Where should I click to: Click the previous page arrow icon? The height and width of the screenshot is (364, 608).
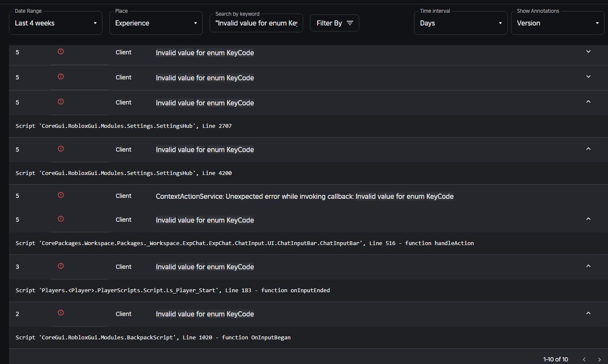584,359
